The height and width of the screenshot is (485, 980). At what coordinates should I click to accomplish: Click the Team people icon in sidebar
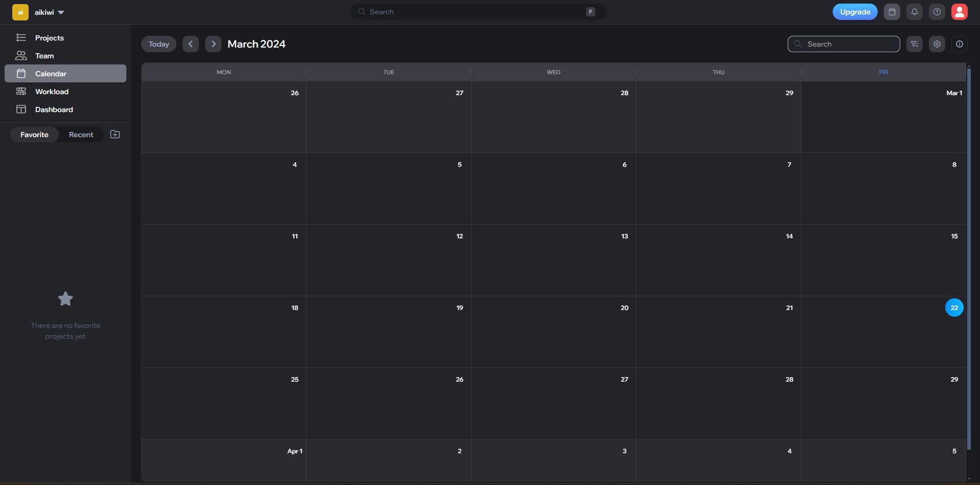(21, 55)
